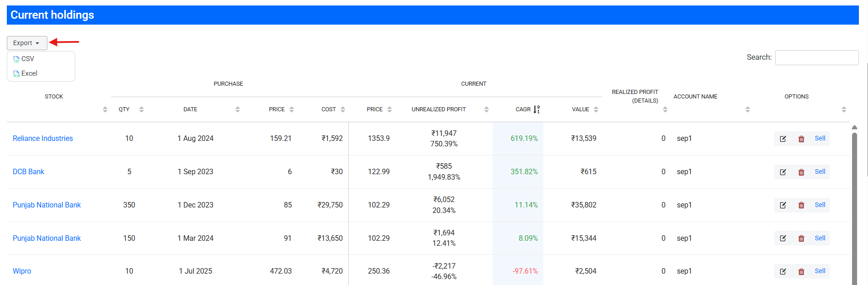Click the Realized Profit (Details) header

(635, 96)
